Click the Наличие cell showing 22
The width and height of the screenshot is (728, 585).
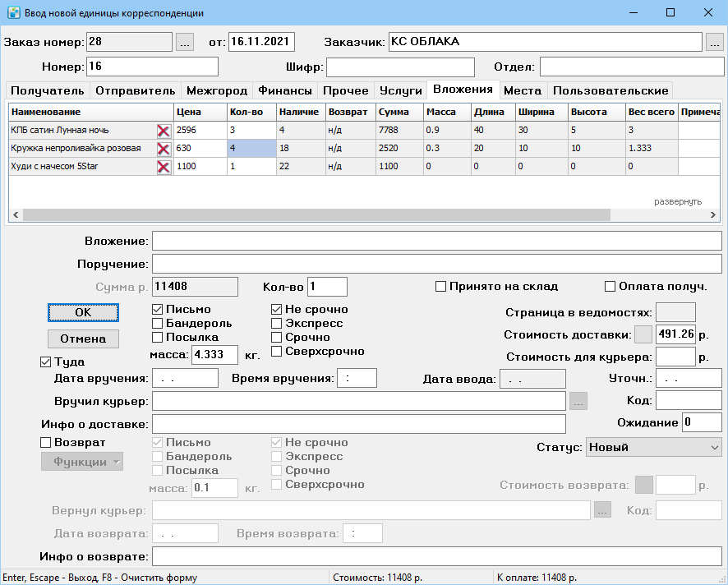(301, 166)
